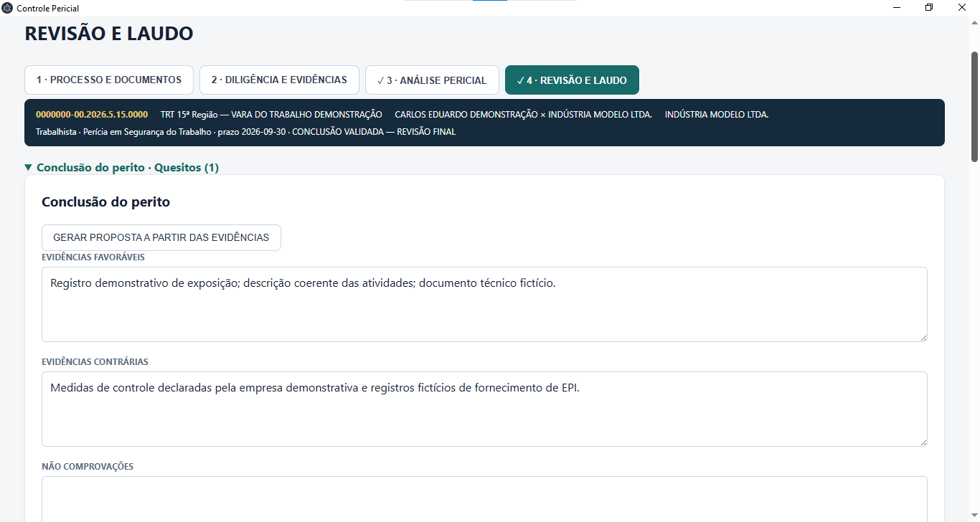The image size is (980, 522).
Task: Click the resize grip of Evidências Contrárias field
Action: 923,442
